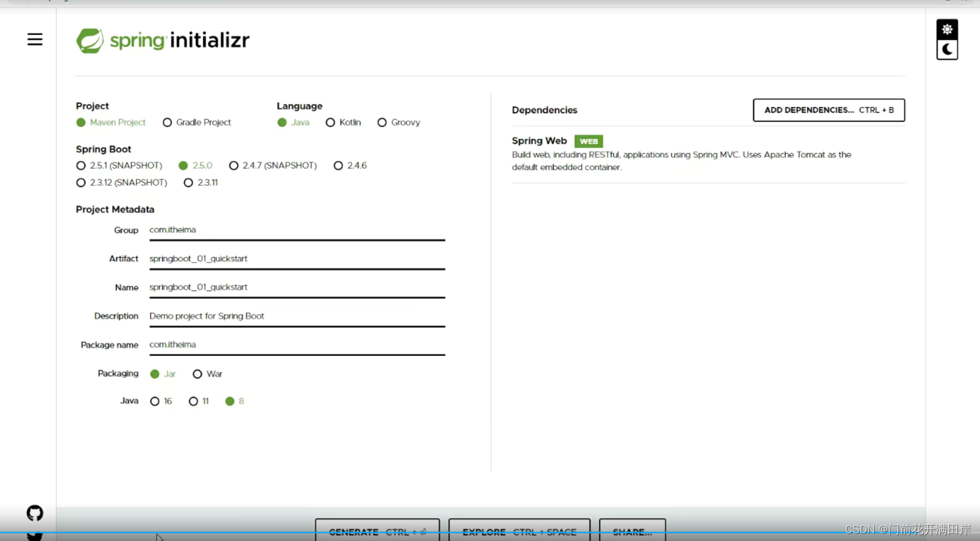Click the Share button
The width and height of the screenshot is (980, 541).
point(632,530)
